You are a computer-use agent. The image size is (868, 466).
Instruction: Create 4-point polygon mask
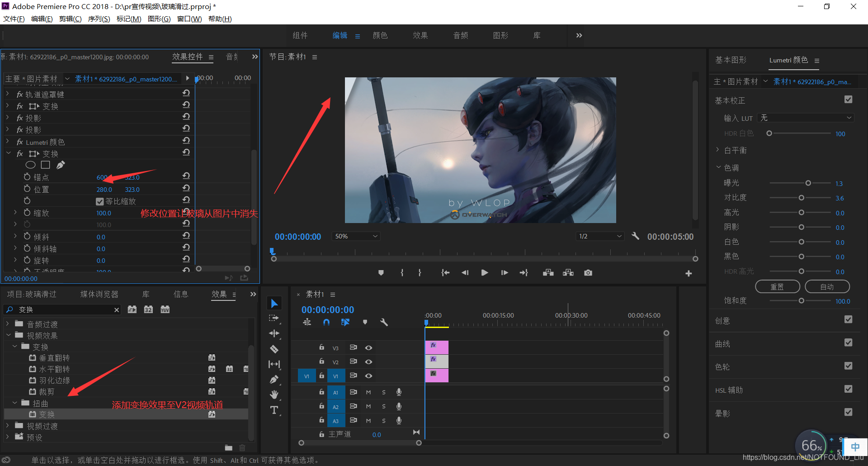[46, 165]
